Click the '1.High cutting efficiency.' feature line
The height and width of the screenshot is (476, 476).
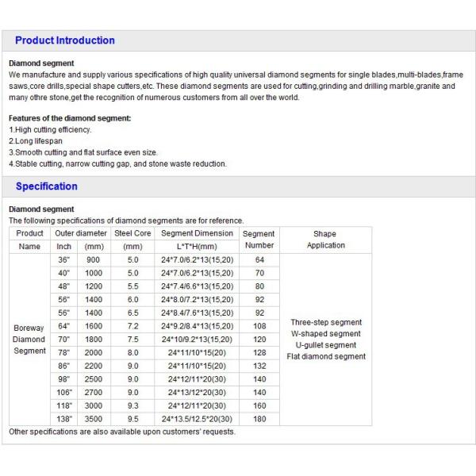click(x=50, y=129)
